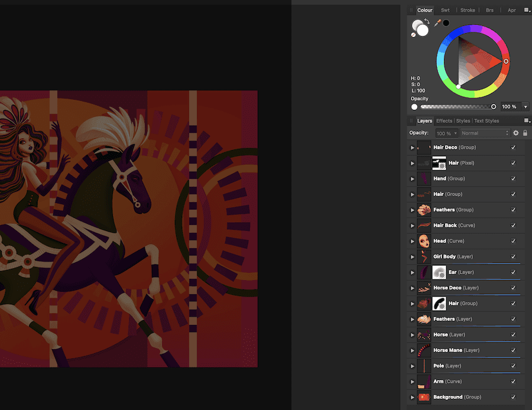Viewport: 532px width, 410px height.
Task: Select the white front colour circle
Action: pyautogui.click(x=422, y=30)
